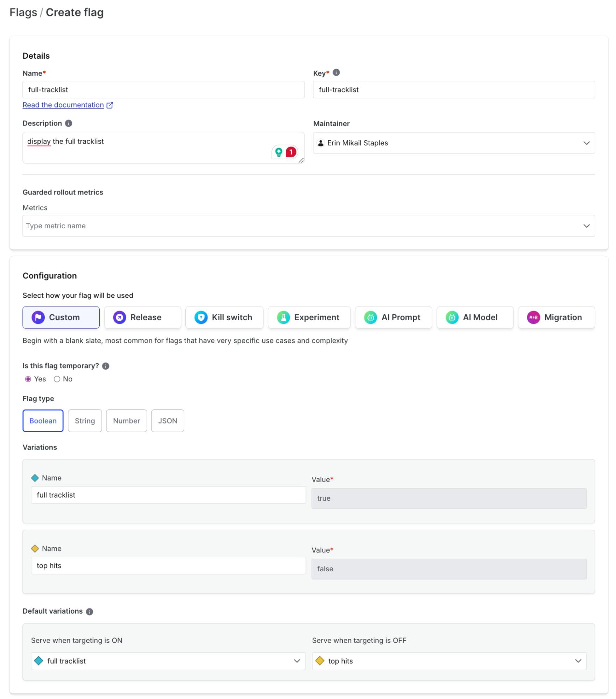The image size is (616, 699).
Task: Open the Read the documentation link
Action: click(x=63, y=105)
